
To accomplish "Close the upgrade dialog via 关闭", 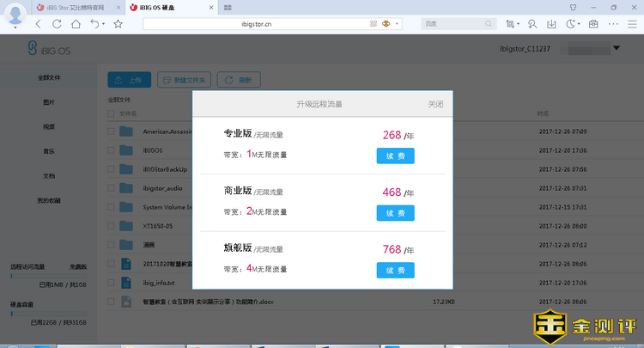I will 435,105.
